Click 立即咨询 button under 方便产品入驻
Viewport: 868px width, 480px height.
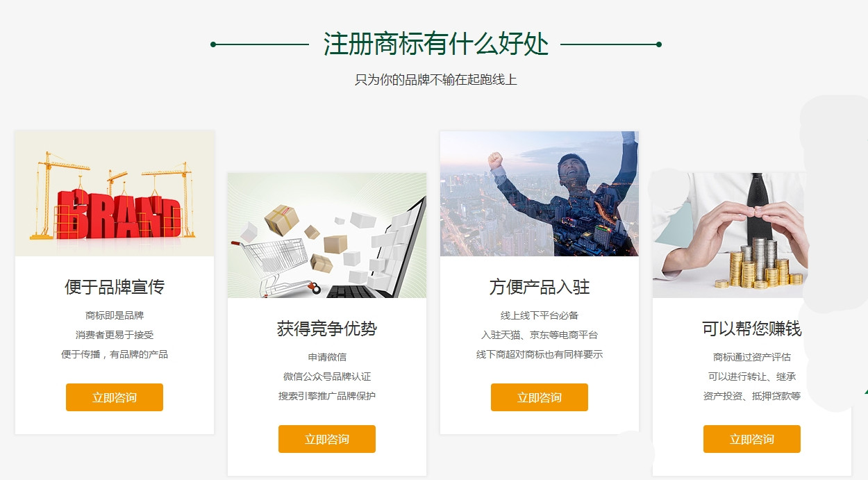point(540,397)
